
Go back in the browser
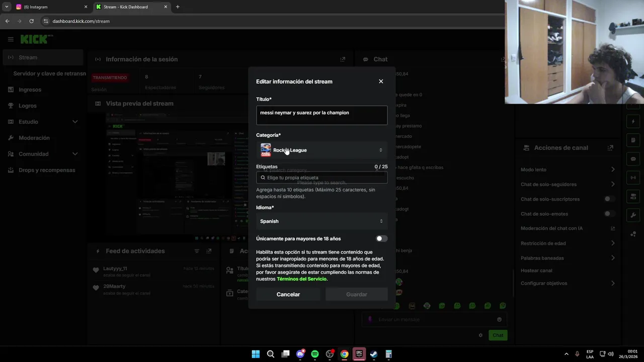coord(7,21)
